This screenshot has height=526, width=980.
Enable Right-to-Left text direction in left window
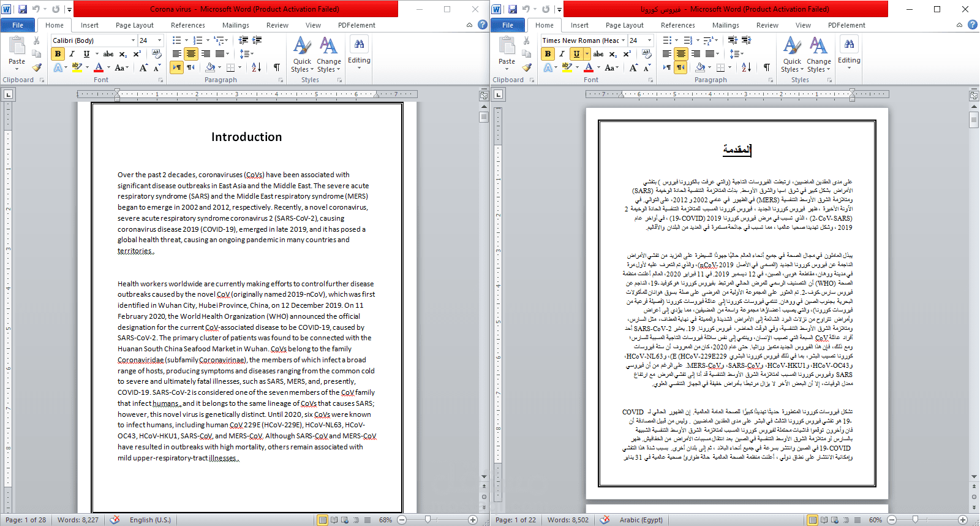[x=191, y=67]
